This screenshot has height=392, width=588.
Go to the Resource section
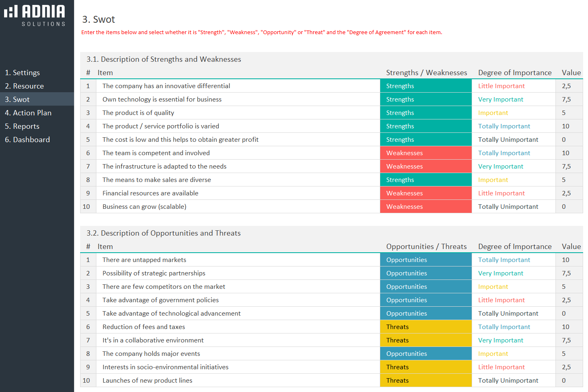pyautogui.click(x=24, y=86)
